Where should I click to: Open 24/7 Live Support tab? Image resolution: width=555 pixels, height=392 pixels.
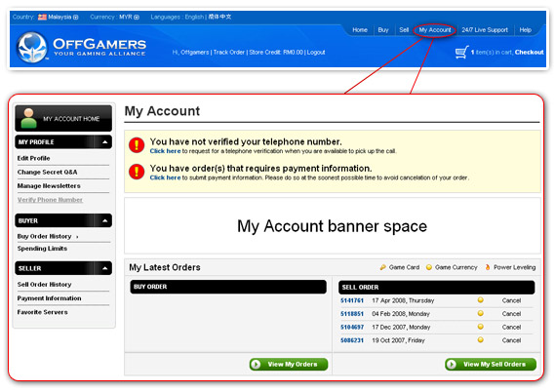(x=485, y=30)
